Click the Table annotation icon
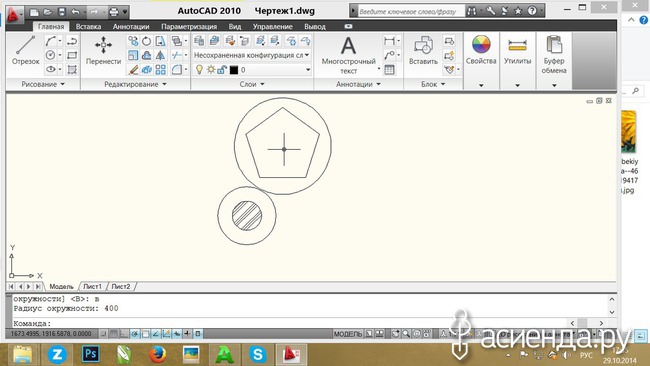This screenshot has height=366, width=650. pyautogui.click(x=389, y=70)
